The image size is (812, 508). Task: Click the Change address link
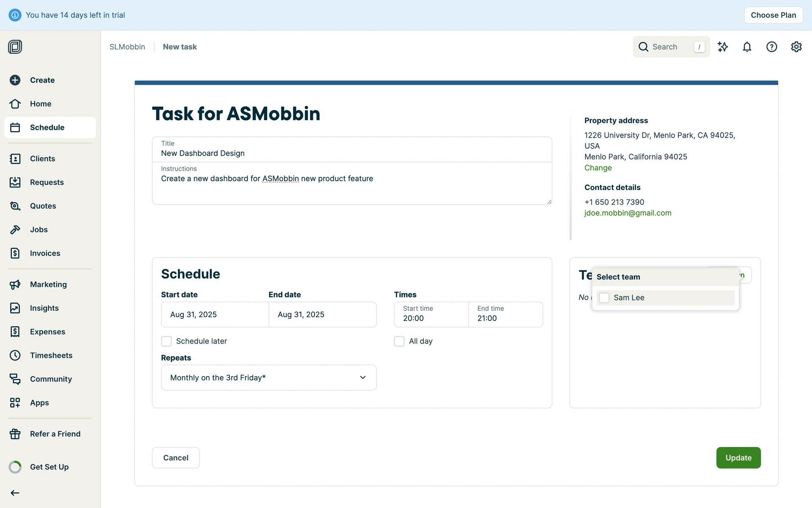coord(598,168)
